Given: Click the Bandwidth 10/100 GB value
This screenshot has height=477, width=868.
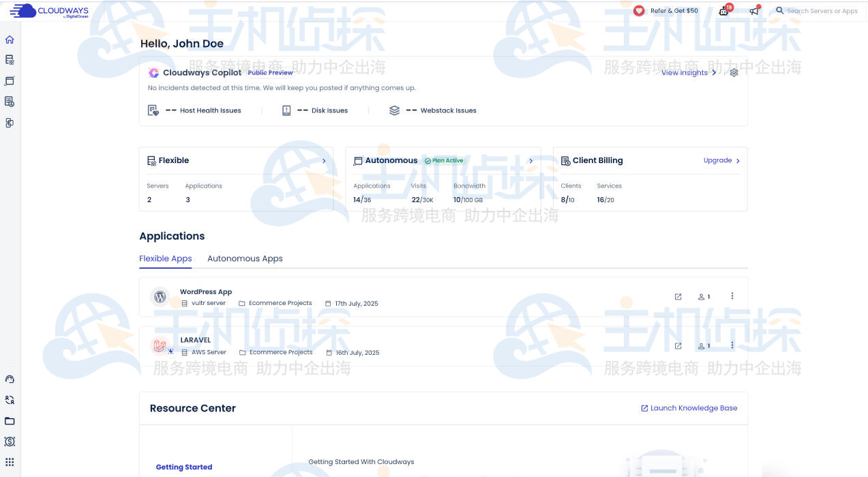Looking at the screenshot, I should (x=468, y=200).
